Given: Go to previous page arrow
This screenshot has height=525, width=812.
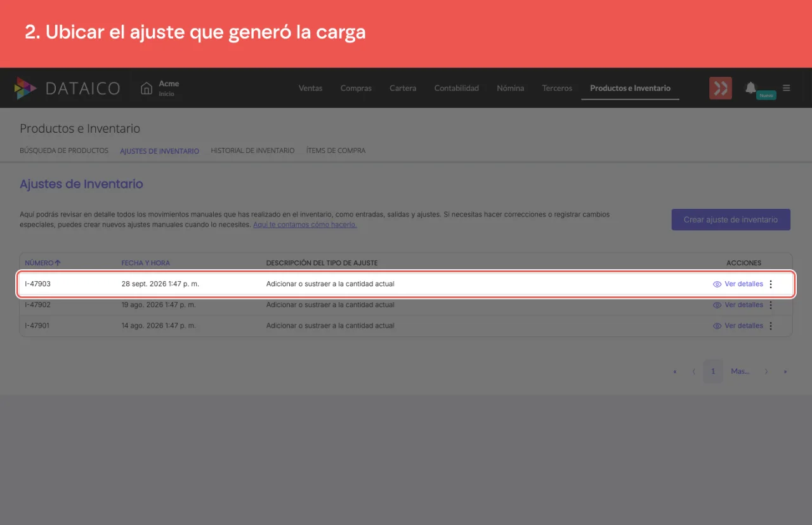Looking at the screenshot, I should [x=694, y=371].
